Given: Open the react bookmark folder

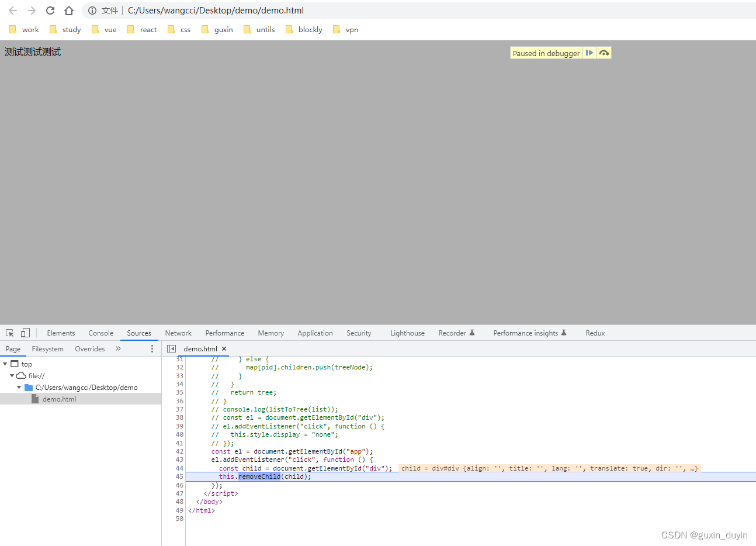Looking at the screenshot, I should pyautogui.click(x=142, y=29).
